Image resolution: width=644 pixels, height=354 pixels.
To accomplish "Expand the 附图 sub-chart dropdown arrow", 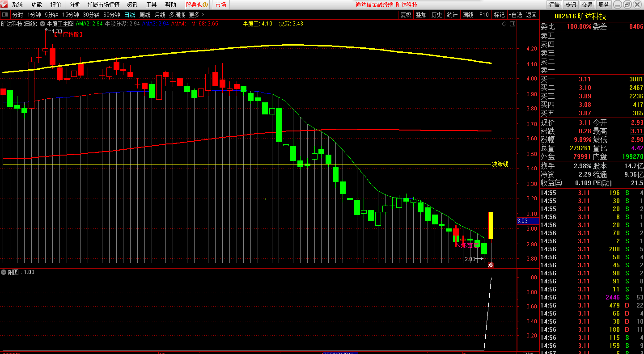I will pyautogui.click(x=4, y=272).
